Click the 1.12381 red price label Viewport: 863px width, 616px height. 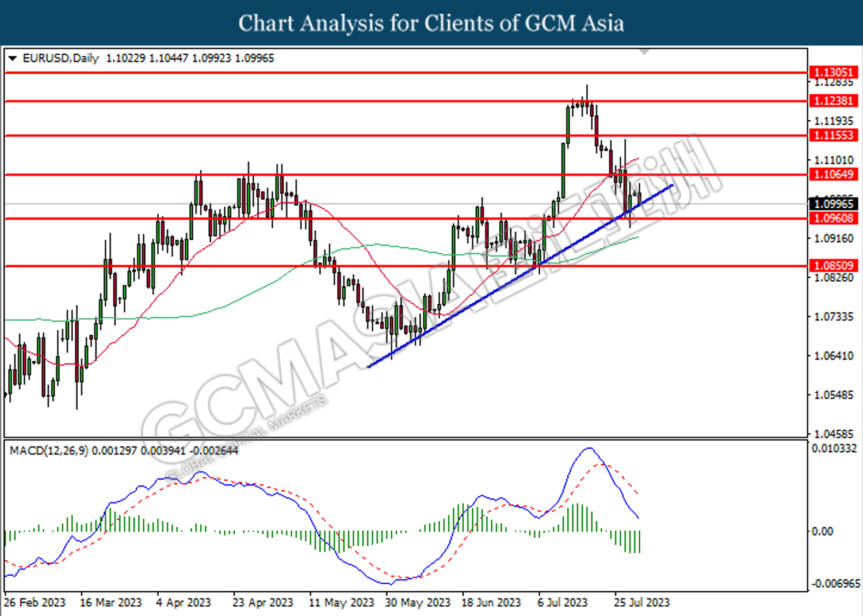click(x=834, y=101)
